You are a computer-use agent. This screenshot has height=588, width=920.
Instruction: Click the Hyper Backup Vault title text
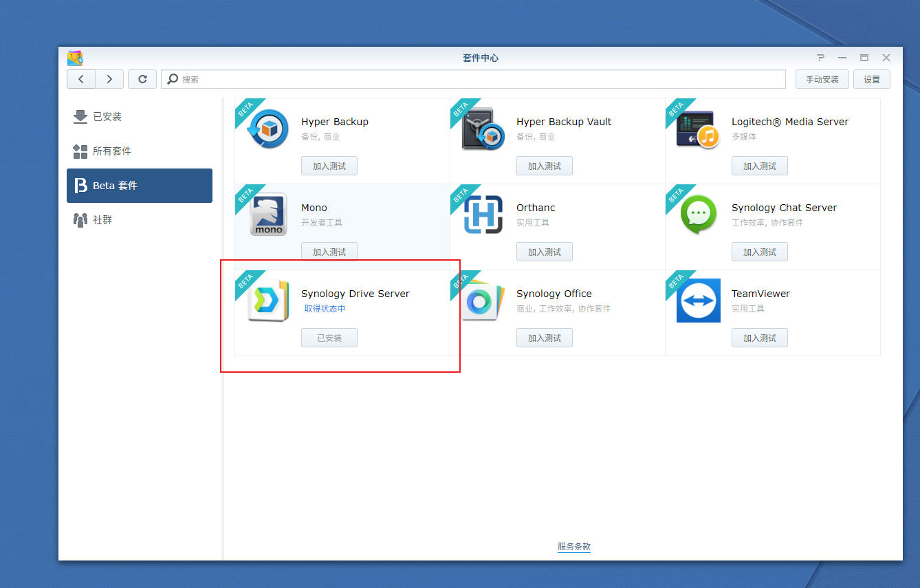[564, 122]
